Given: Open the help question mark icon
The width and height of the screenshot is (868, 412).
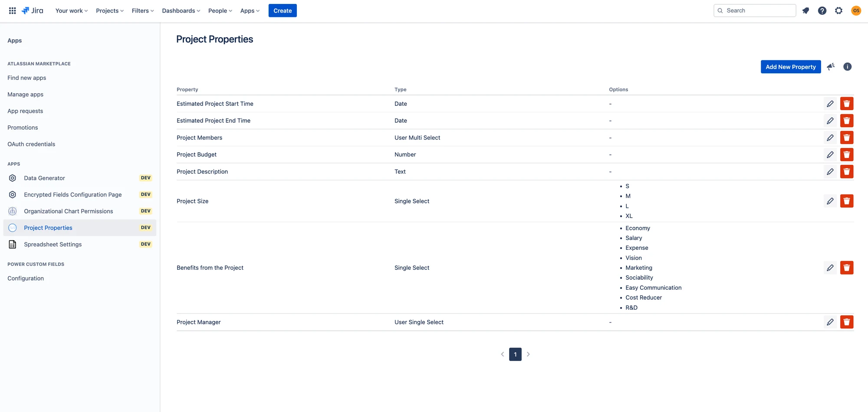Looking at the screenshot, I should click(822, 10).
